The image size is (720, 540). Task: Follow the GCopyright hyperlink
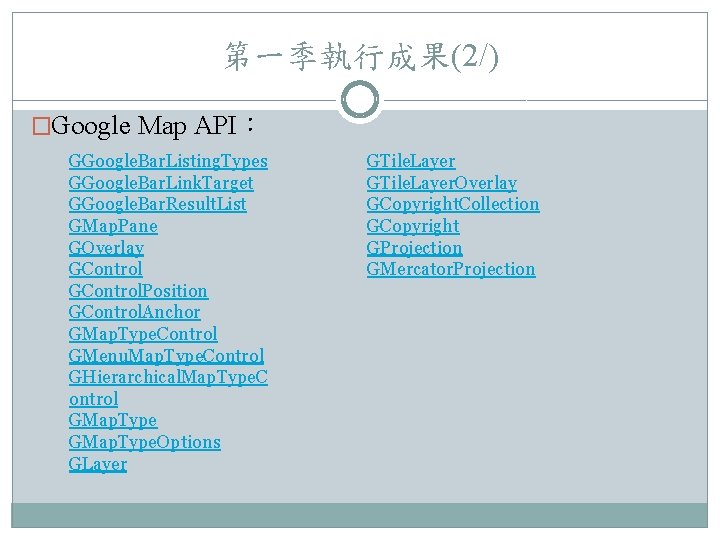point(413,226)
